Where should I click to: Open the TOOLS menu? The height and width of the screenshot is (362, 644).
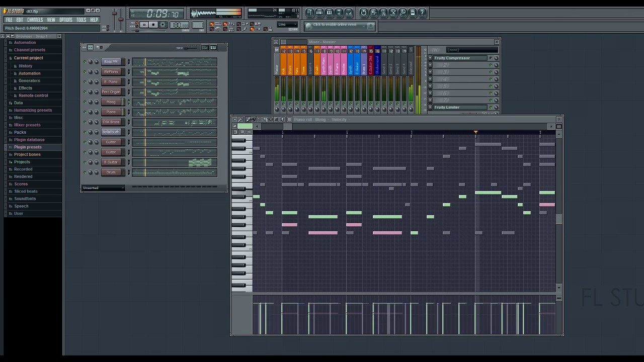tap(81, 20)
